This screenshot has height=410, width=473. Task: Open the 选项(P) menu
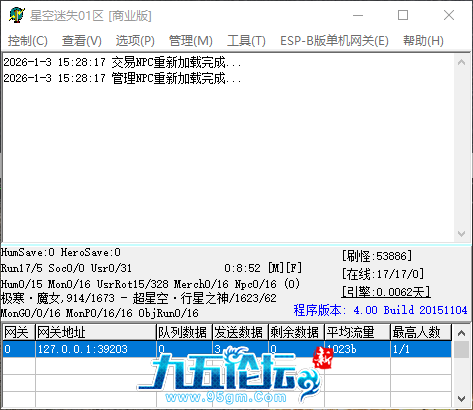click(x=135, y=41)
